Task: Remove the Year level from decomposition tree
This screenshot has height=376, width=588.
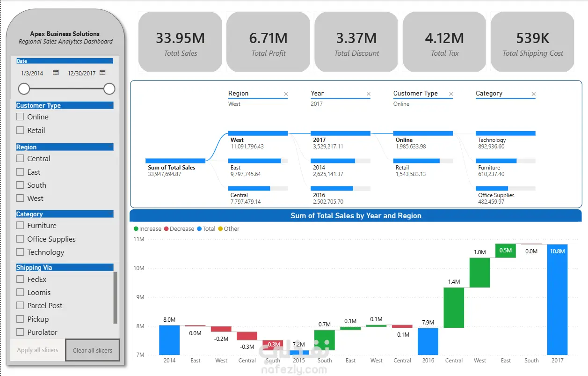Action: pos(368,94)
